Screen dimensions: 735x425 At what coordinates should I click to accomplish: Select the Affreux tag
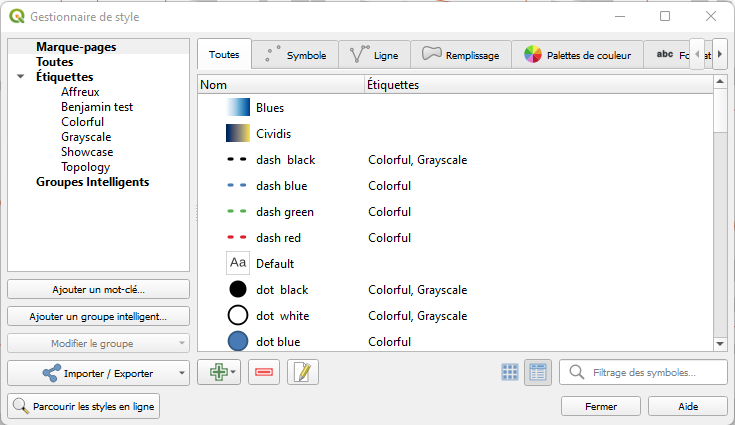click(x=80, y=92)
